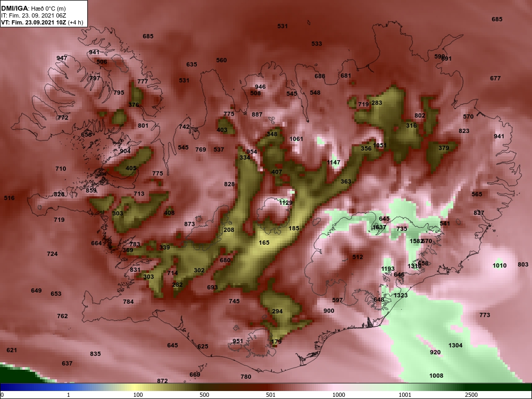Click the map value '1147'
Image resolution: width=532 pixels, height=399 pixels.
click(334, 162)
